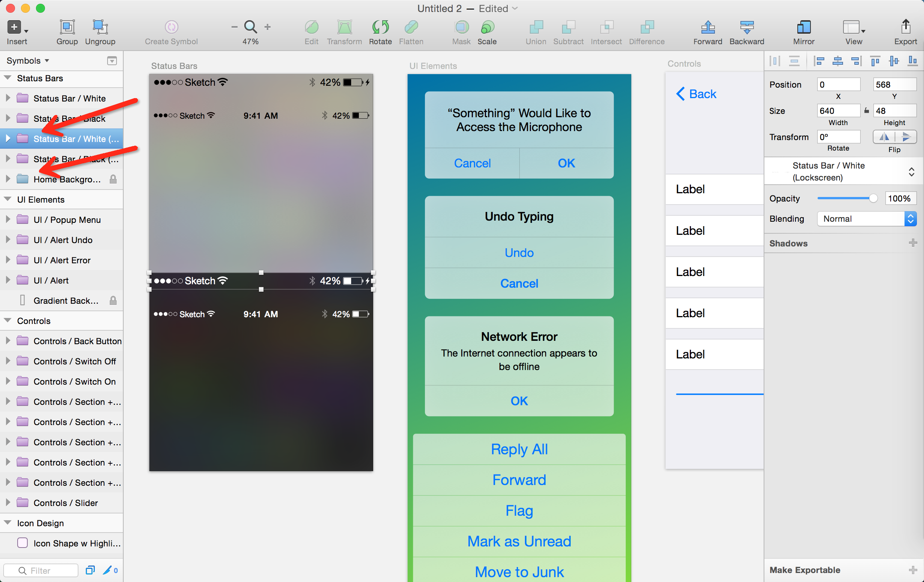
Task: Open the Export toolbar item
Action: tap(905, 28)
